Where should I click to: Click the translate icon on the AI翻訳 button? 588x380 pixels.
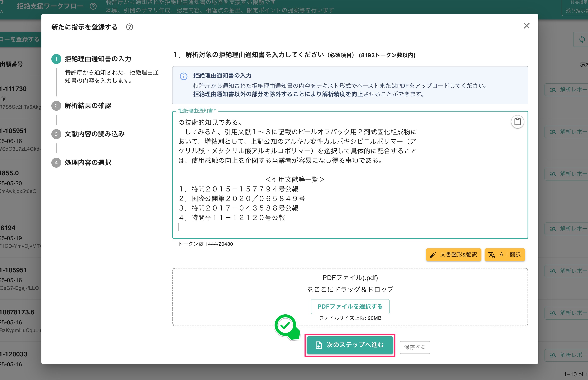tap(492, 255)
